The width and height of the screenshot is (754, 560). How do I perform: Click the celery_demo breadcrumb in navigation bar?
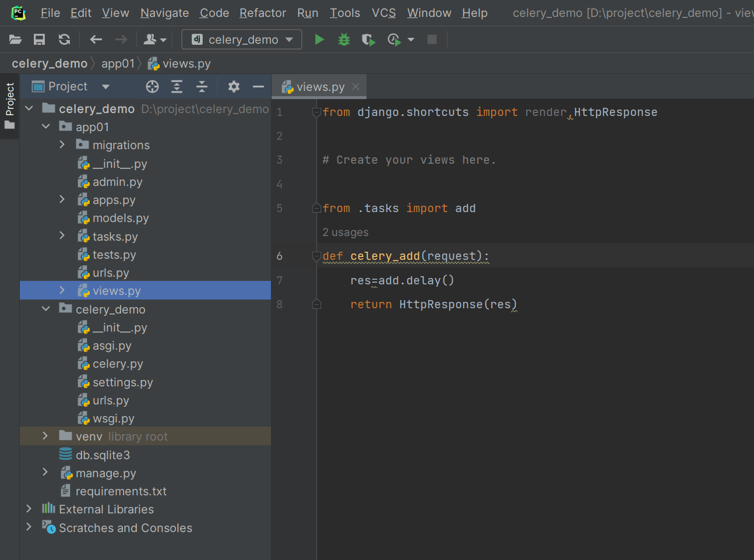click(50, 64)
